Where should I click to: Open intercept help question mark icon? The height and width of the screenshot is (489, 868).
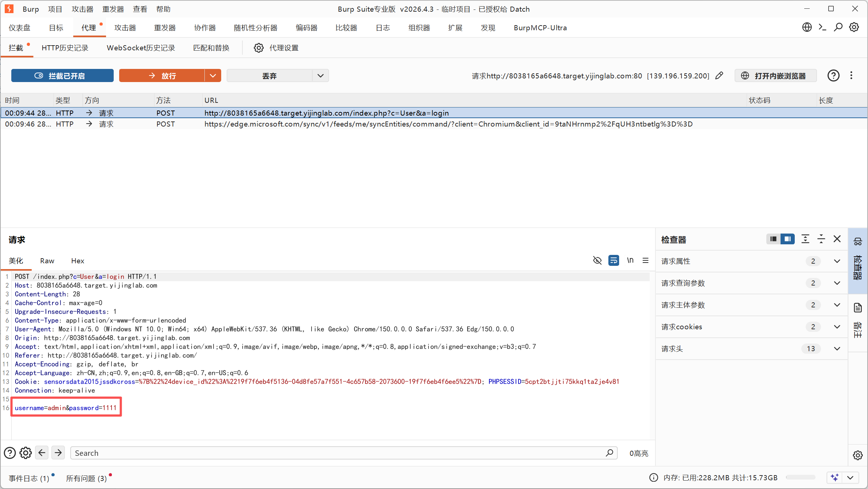point(833,75)
